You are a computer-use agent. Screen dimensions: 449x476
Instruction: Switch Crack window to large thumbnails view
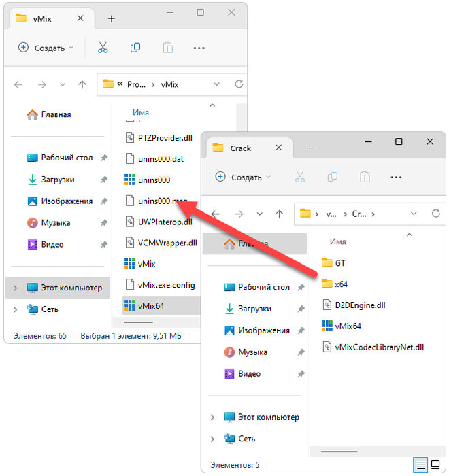[435, 464]
